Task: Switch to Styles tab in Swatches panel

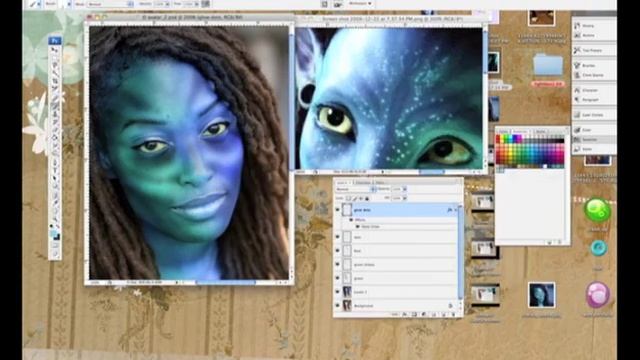Action: coord(540,131)
